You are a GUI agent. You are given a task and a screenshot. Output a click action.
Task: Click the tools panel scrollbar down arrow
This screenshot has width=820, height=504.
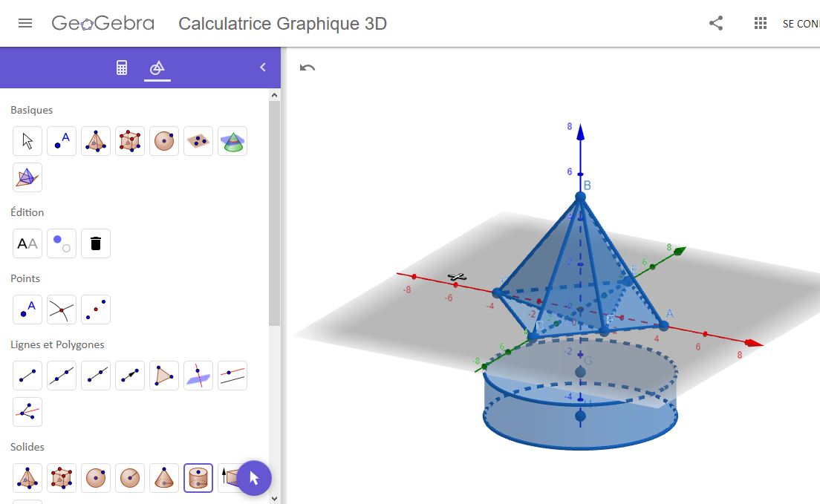tap(275, 499)
